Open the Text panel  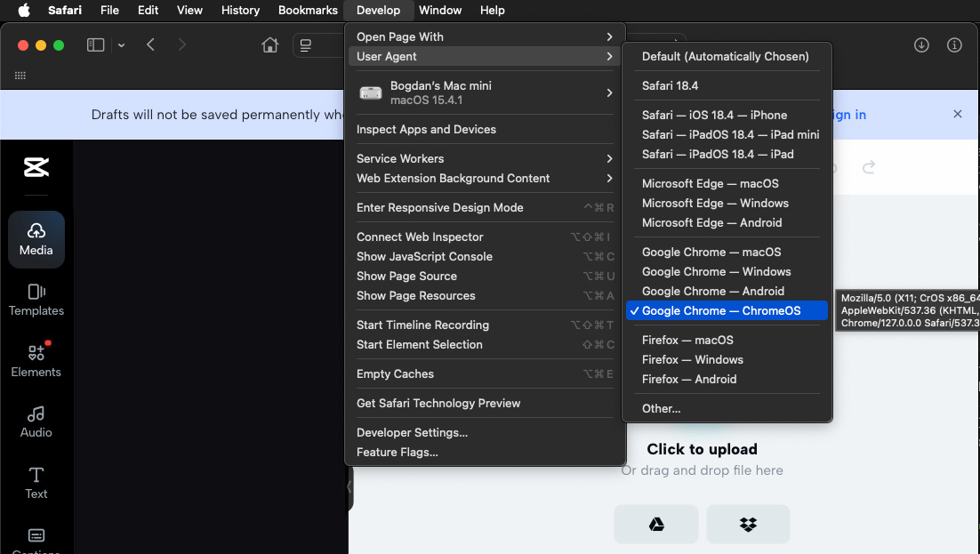[36, 483]
